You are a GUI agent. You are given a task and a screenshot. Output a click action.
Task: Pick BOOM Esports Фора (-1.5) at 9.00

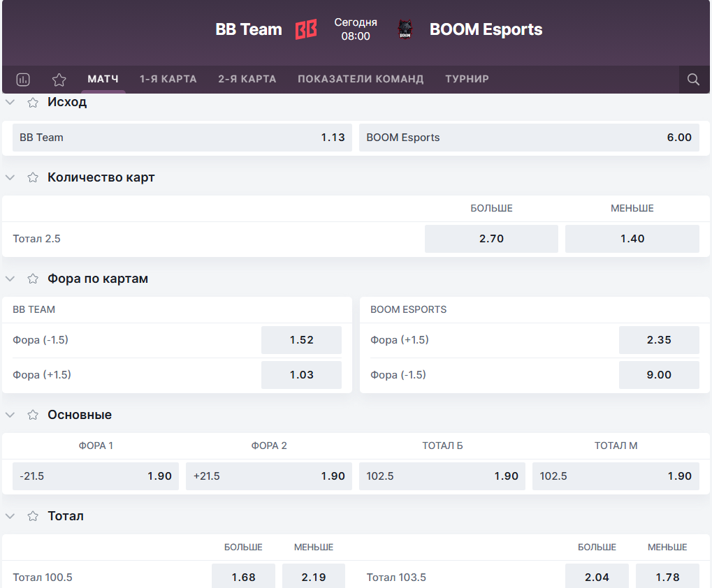click(x=659, y=375)
